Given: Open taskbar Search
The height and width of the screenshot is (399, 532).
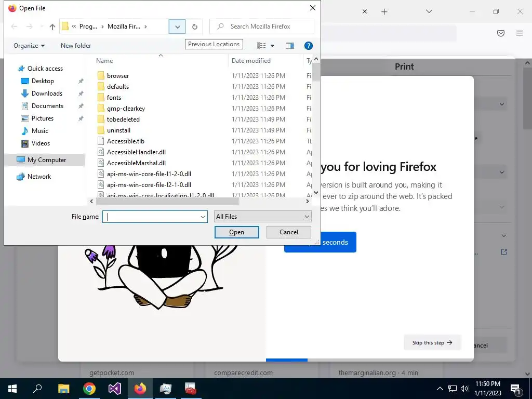Looking at the screenshot, I should (x=37, y=389).
